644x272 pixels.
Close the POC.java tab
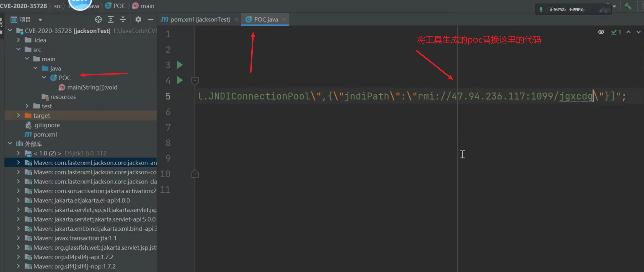point(284,20)
